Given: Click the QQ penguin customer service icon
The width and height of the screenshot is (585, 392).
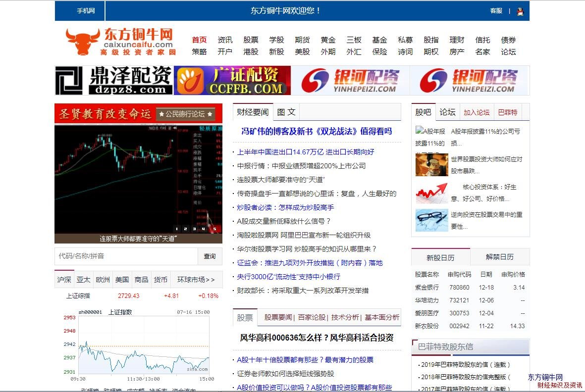Looking at the screenshot, I should (x=520, y=11).
